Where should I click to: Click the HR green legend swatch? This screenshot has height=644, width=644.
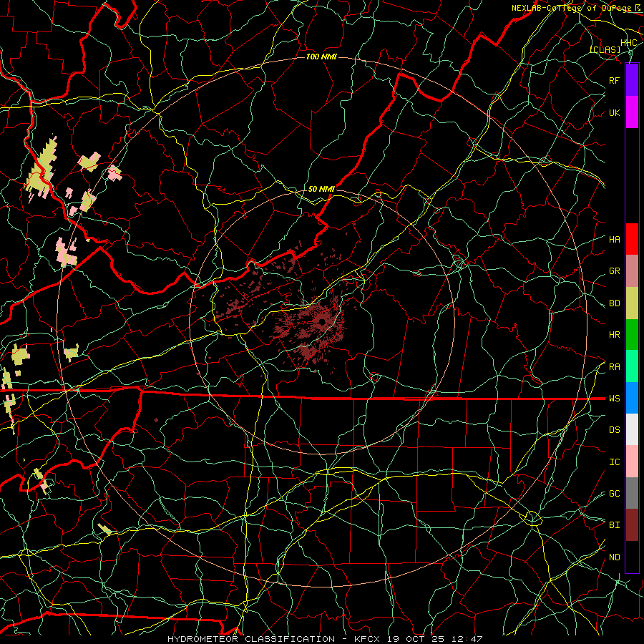632,335
